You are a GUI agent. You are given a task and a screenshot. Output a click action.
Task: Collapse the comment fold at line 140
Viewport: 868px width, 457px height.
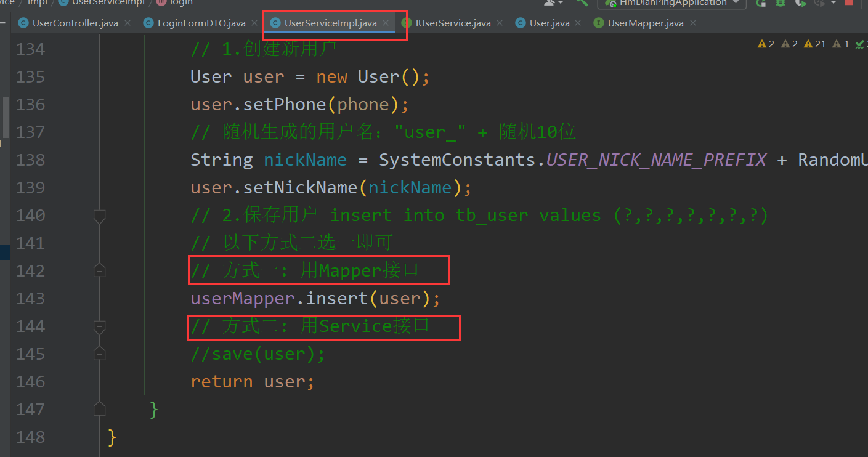[99, 216]
